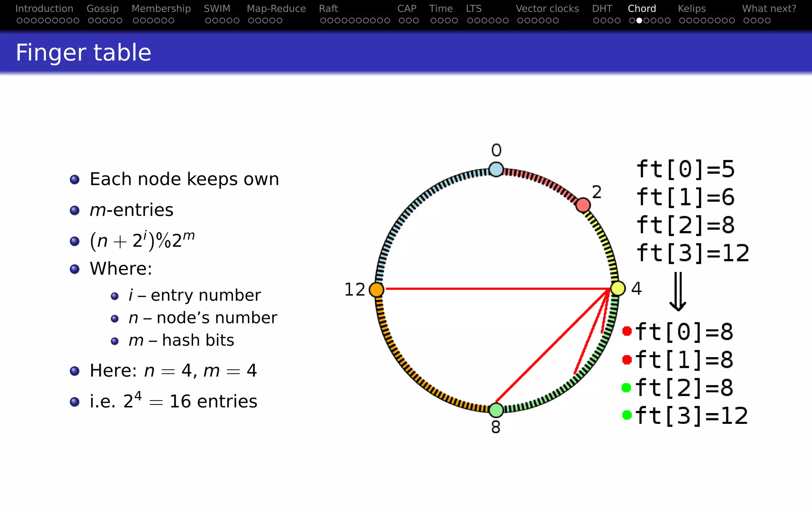Viewport: 812px width, 508px height.
Task: Click the light blue node 0 on the ring
Action: pyautogui.click(x=496, y=169)
